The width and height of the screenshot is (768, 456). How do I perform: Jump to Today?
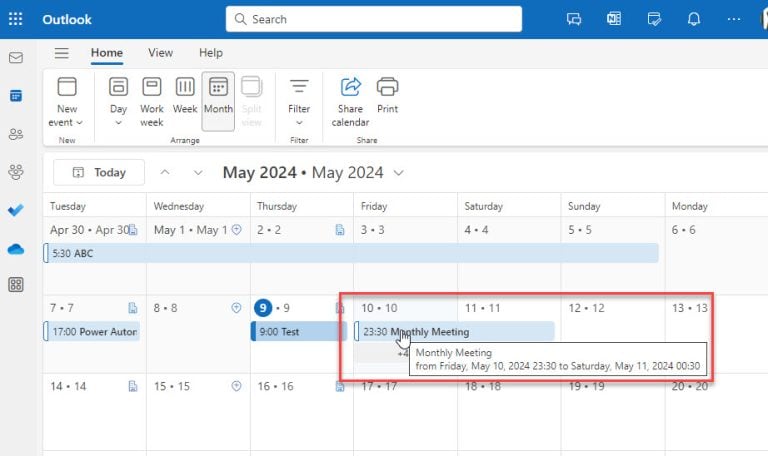[99, 172]
